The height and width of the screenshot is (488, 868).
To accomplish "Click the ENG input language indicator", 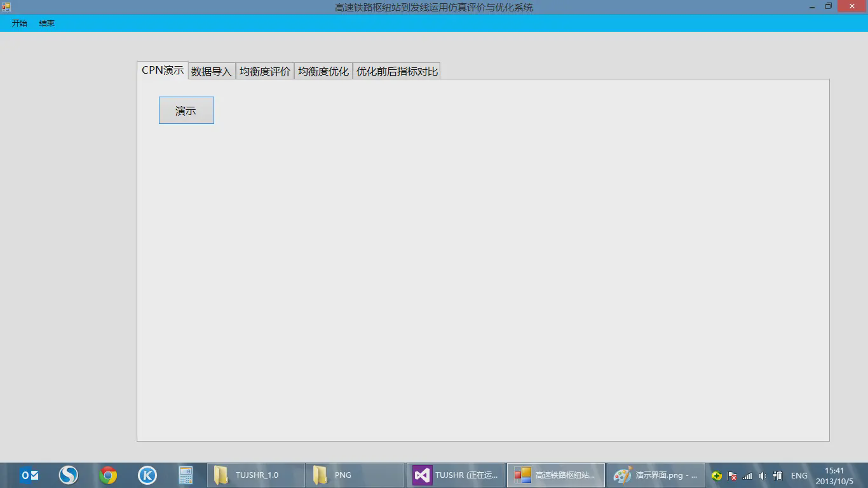I will [x=799, y=476].
